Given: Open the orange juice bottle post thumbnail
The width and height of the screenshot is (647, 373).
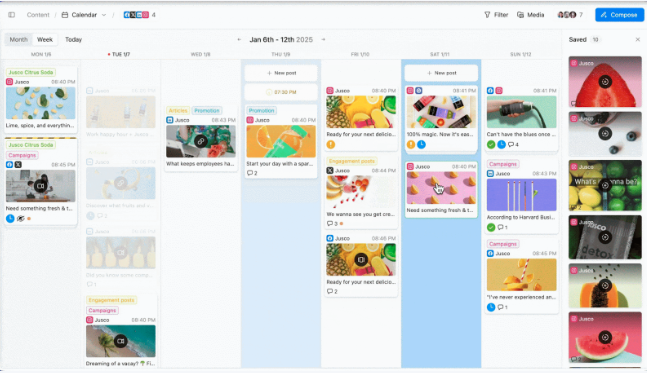Looking at the screenshot, I should [281, 141].
